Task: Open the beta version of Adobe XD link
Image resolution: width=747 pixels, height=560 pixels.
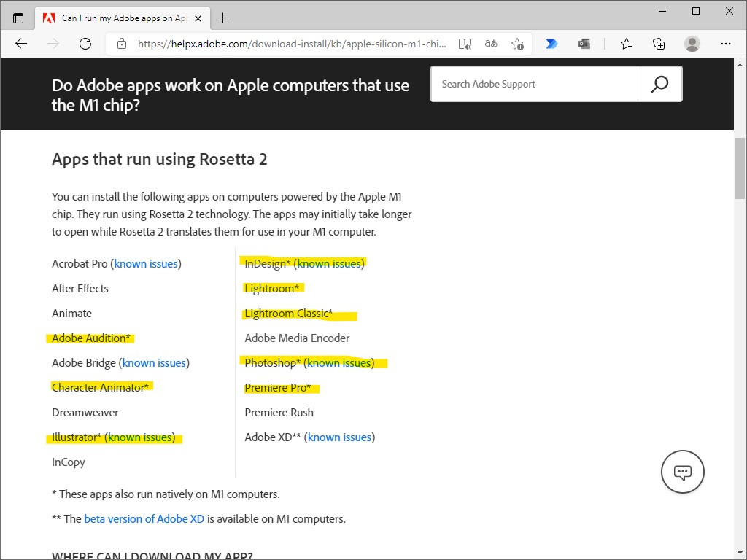Action: (x=144, y=518)
